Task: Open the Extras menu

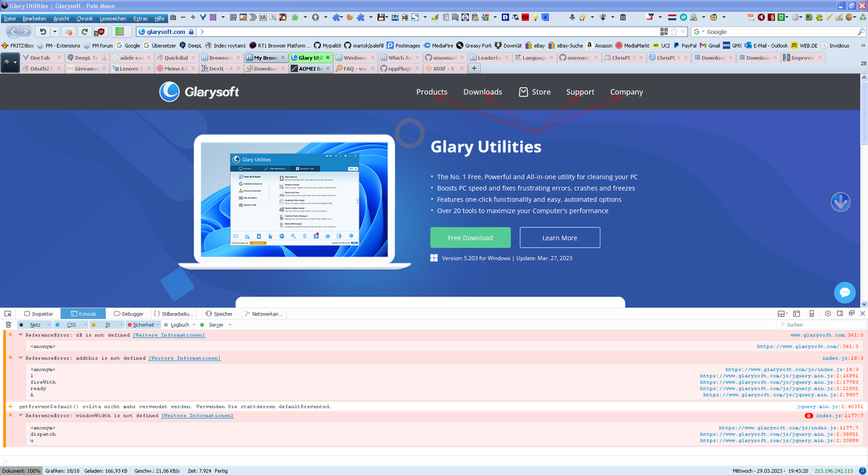Action: tap(140, 18)
